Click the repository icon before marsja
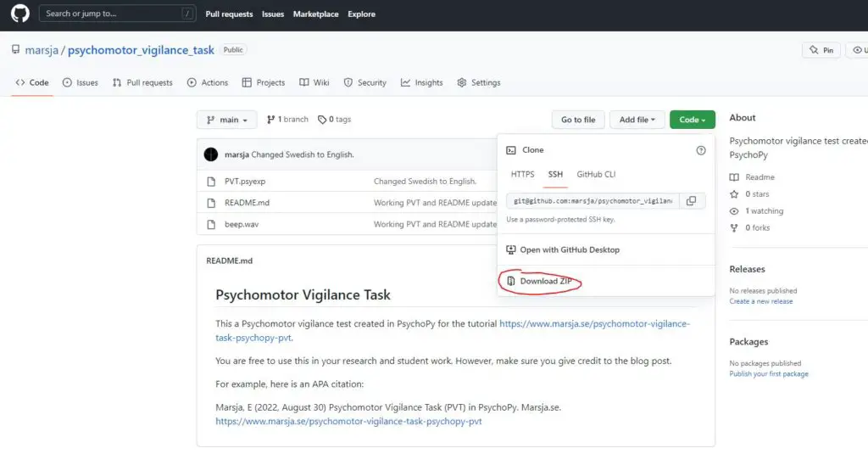 coord(15,50)
